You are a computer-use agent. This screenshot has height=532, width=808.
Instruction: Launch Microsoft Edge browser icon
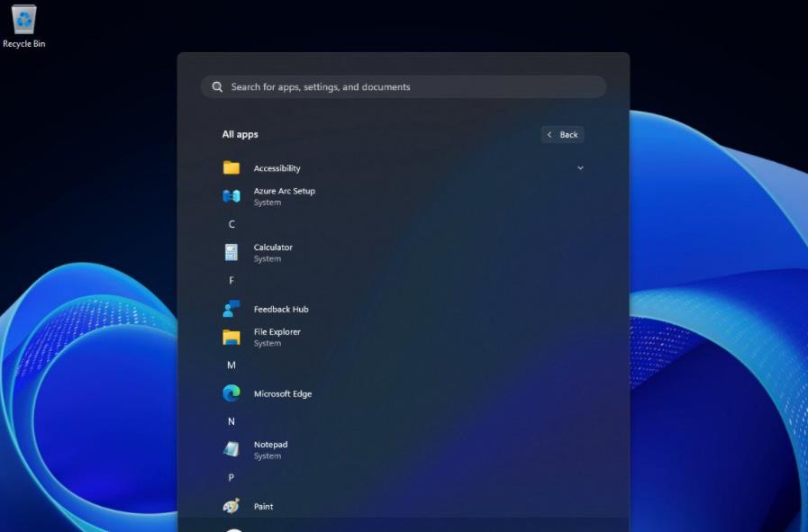(x=232, y=393)
